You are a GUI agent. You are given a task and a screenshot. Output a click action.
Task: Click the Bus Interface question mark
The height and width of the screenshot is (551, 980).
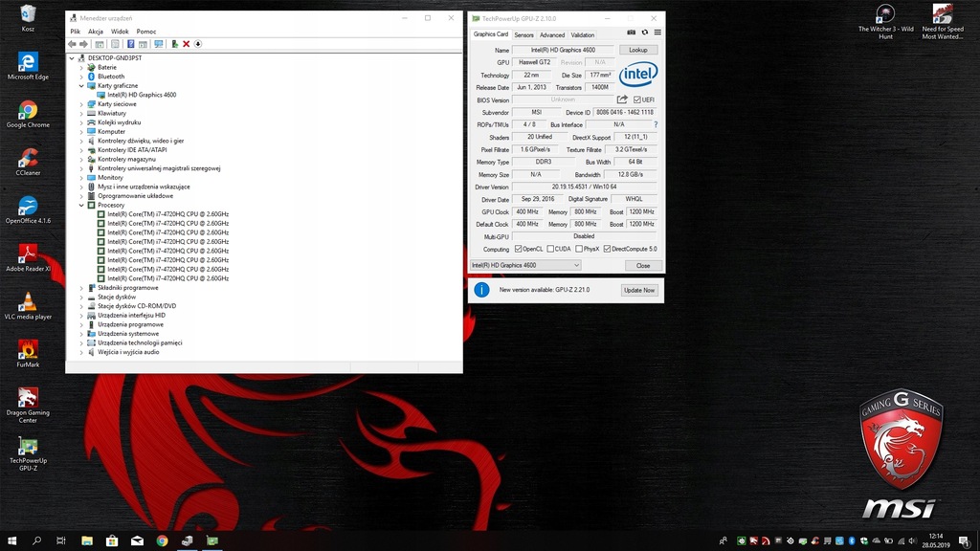point(656,124)
